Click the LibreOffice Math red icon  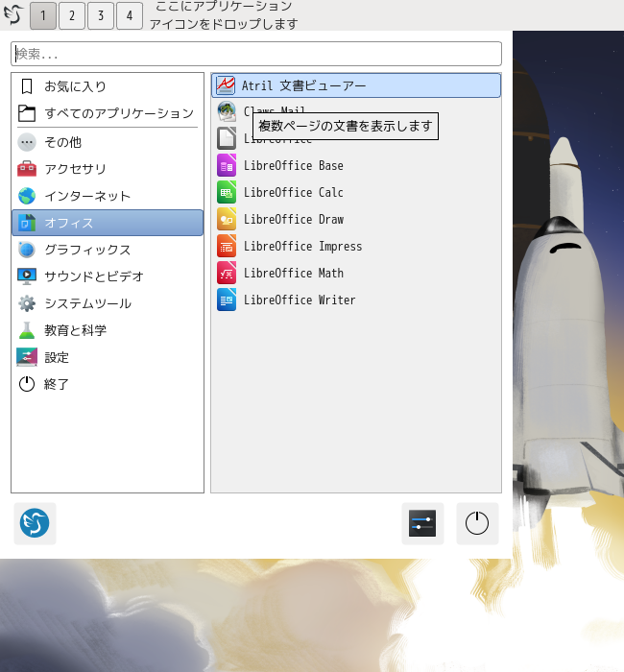point(227,274)
